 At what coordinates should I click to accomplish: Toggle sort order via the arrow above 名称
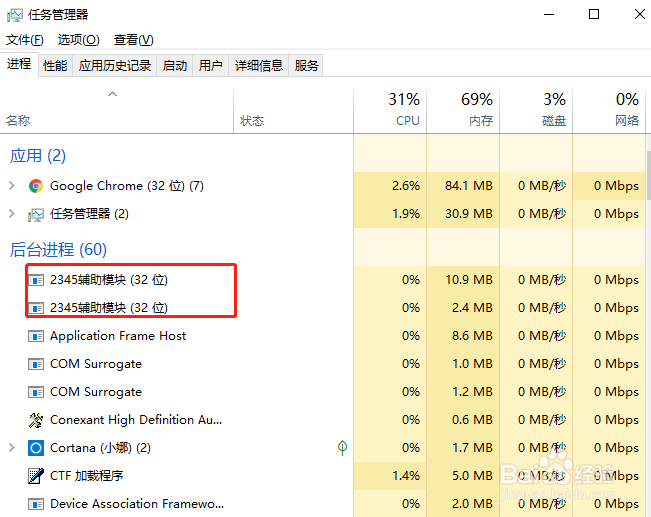113,94
